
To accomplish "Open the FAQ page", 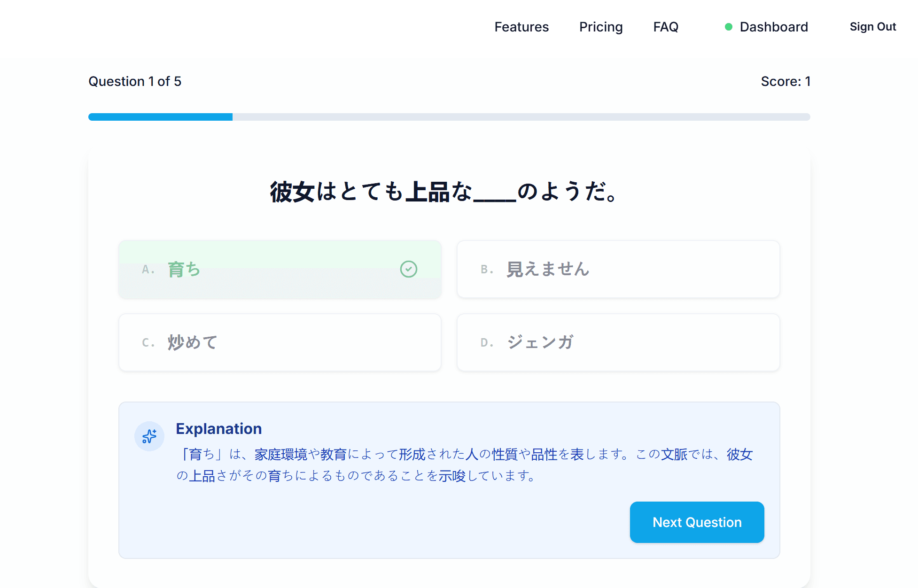I will [x=665, y=27].
